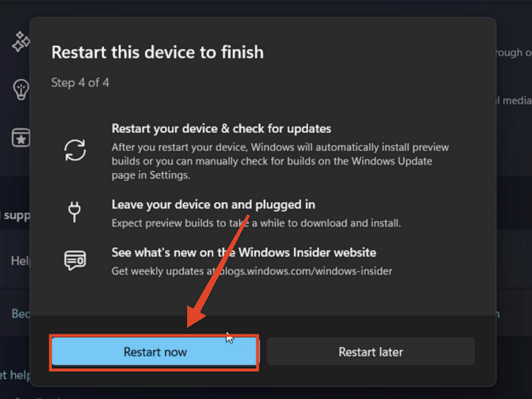Click the 'Restart this device to finish' title
The height and width of the screenshot is (399, 532).
pyautogui.click(x=157, y=53)
